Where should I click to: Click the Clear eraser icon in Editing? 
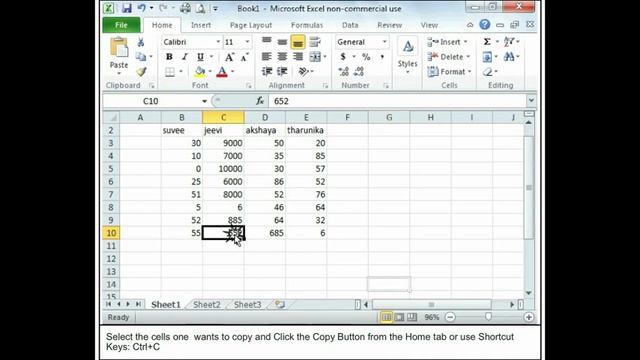[488, 72]
